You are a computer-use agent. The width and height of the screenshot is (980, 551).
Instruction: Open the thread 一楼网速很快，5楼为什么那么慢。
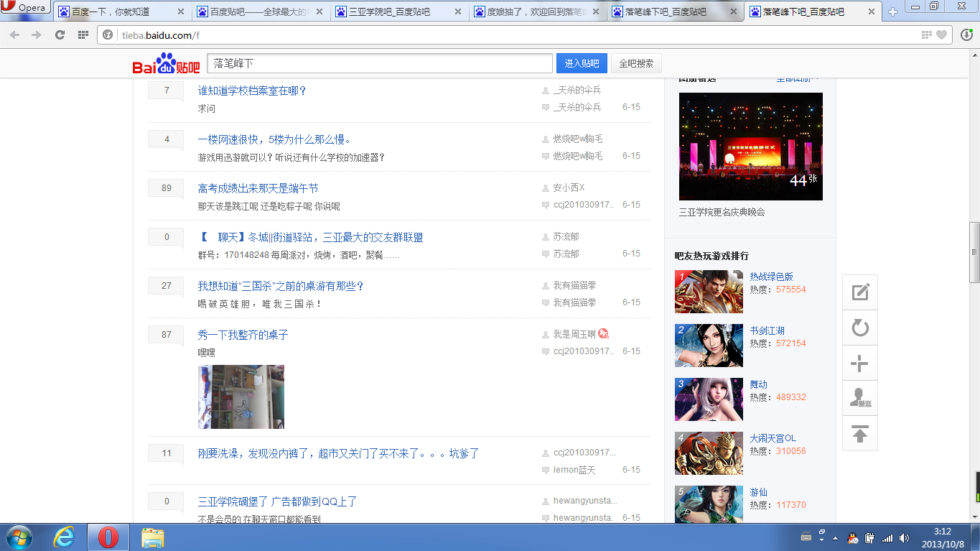pyautogui.click(x=274, y=139)
